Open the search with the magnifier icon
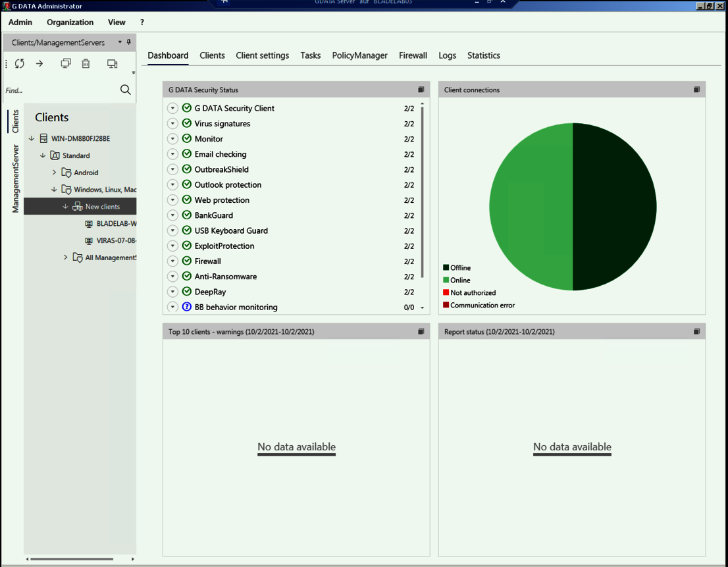The height and width of the screenshot is (567, 728). (x=125, y=90)
